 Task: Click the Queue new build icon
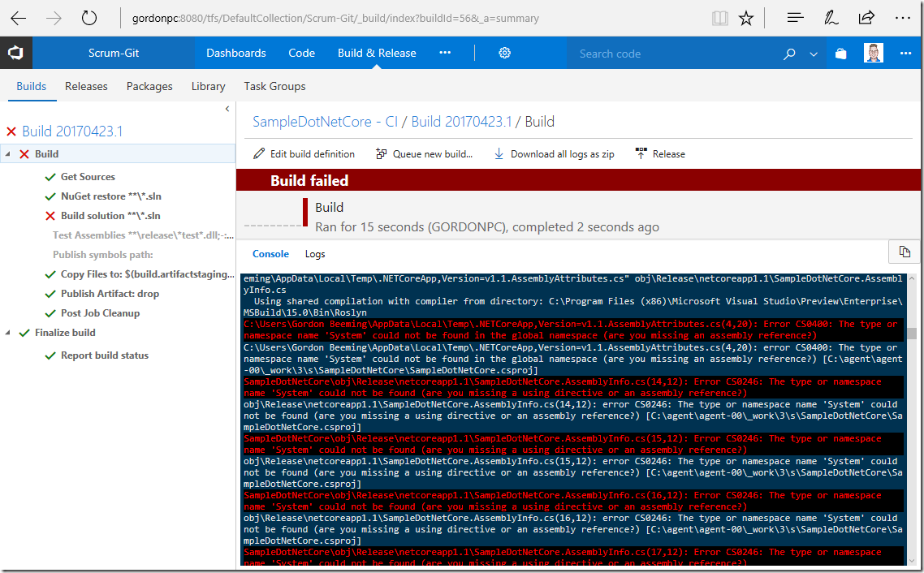[x=382, y=153]
